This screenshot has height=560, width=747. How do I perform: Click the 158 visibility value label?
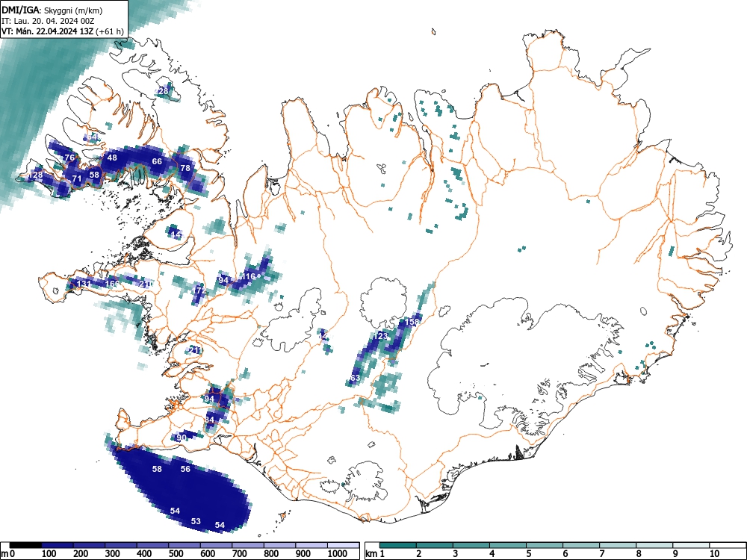pos(412,322)
